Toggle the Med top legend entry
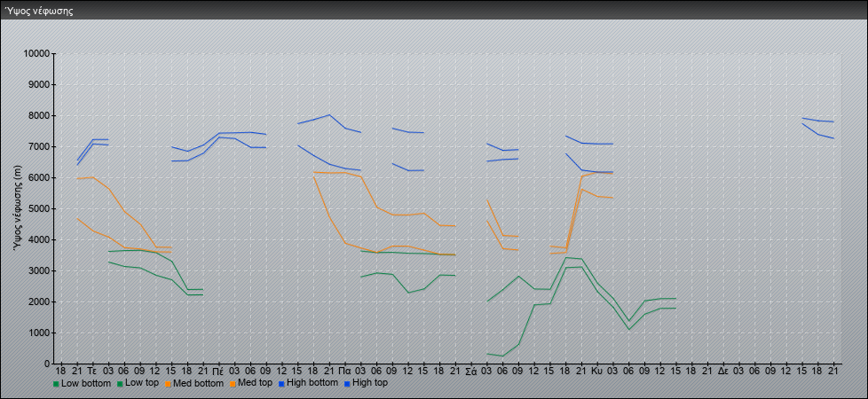Screen dimensions: 868x399 [250, 383]
